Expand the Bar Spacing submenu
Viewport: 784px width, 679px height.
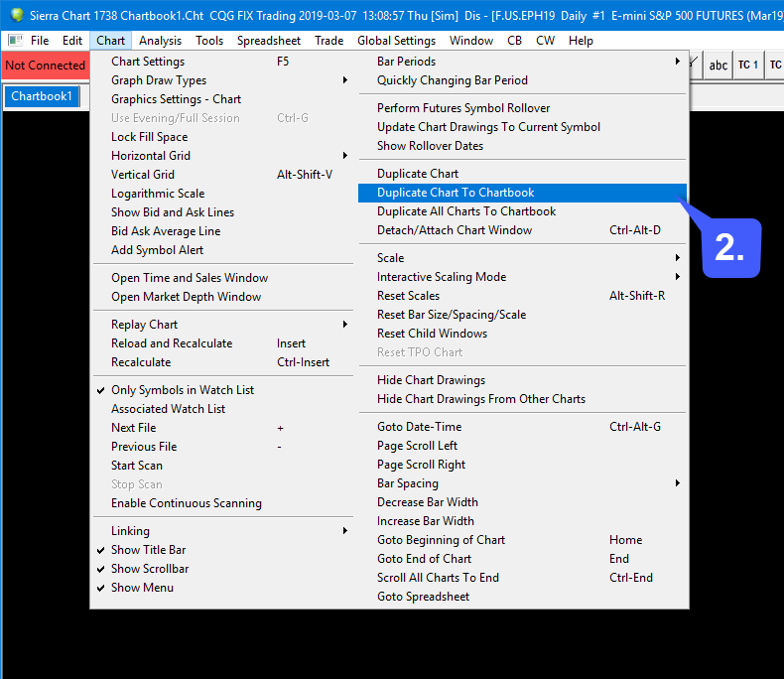pyautogui.click(x=522, y=483)
